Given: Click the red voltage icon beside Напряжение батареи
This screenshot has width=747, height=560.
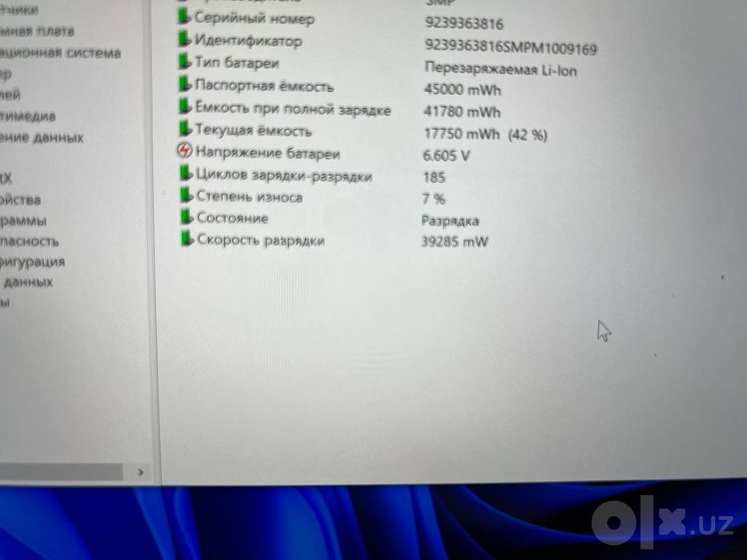Looking at the screenshot, I should (x=184, y=151).
